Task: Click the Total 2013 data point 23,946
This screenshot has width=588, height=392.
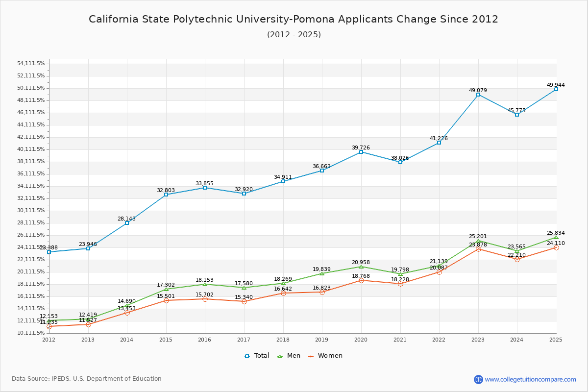Action: (x=88, y=248)
